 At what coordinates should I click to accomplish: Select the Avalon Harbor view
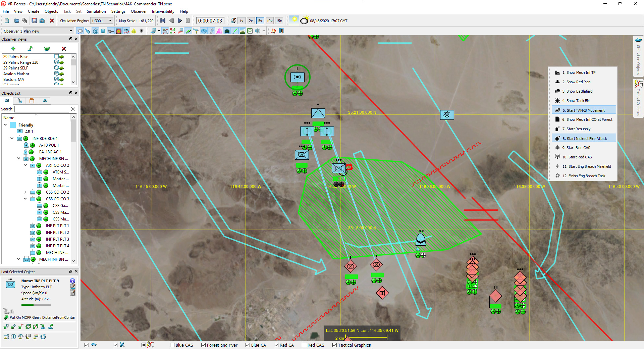point(16,74)
